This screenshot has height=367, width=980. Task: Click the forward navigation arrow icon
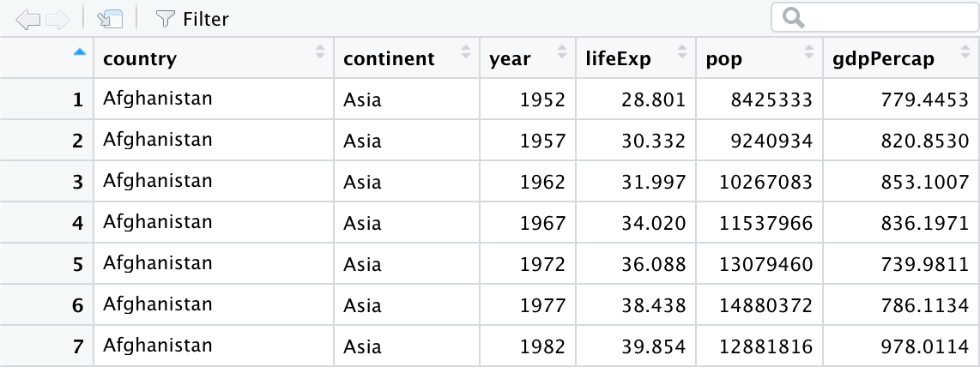point(57,20)
